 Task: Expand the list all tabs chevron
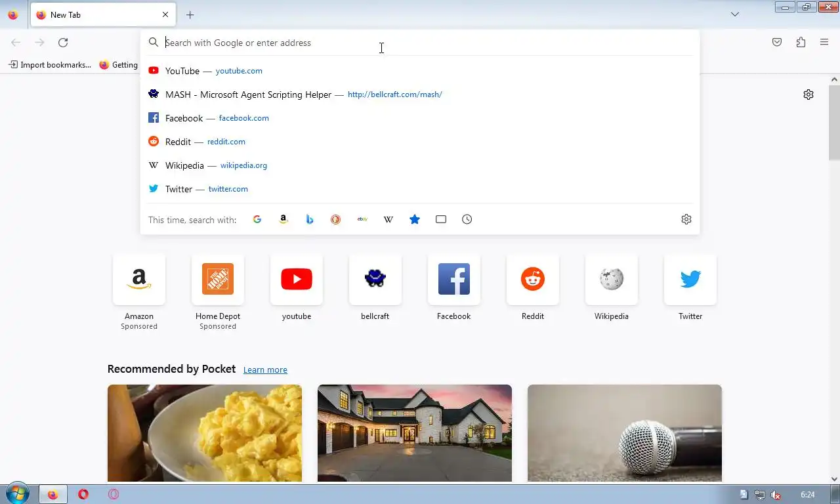coord(735,14)
